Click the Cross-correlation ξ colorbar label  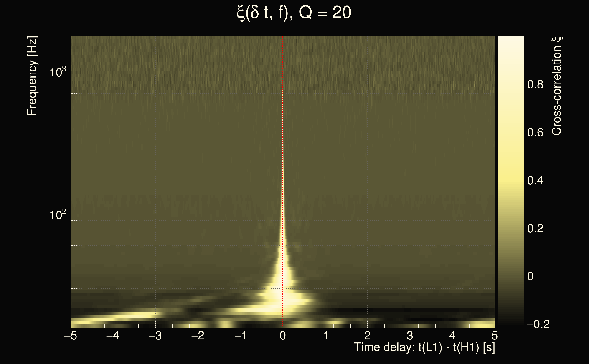(557, 86)
